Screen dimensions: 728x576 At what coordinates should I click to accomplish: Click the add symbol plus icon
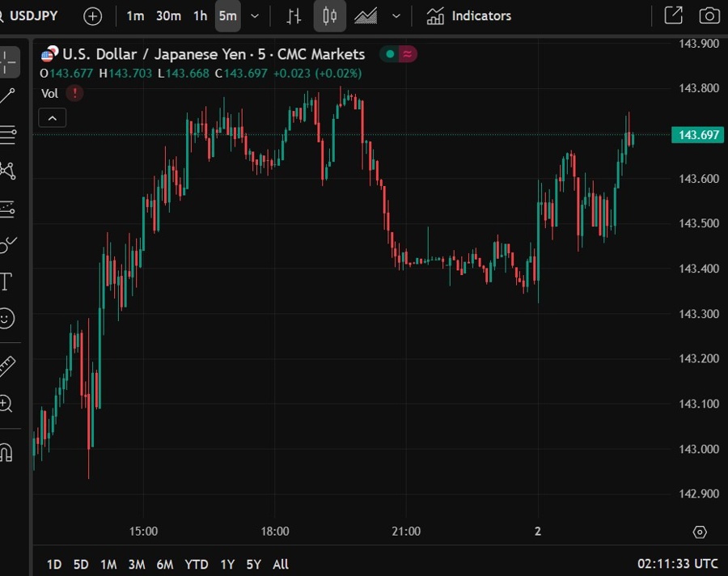coord(93,16)
